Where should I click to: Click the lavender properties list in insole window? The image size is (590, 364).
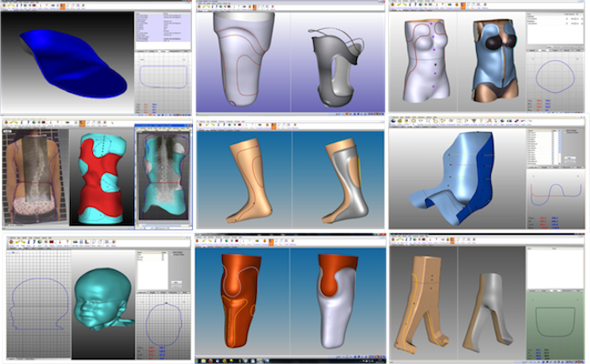pos(163,27)
